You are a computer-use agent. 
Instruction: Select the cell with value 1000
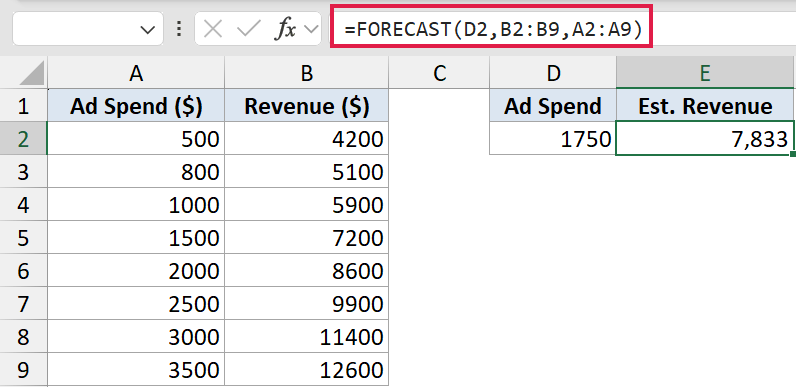(136, 205)
